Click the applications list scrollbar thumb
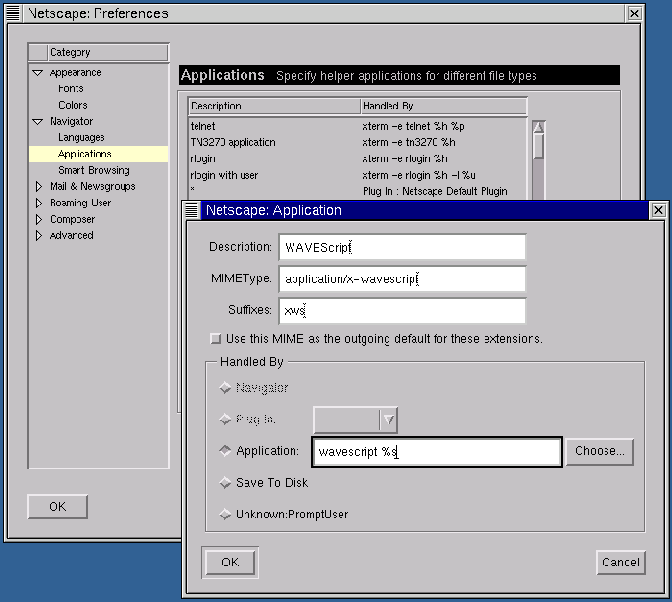Viewport: 672px width, 602px height. pyautogui.click(x=538, y=146)
